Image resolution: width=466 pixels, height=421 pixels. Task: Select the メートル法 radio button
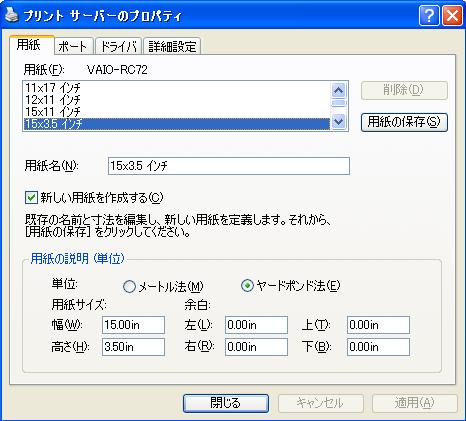tap(129, 286)
